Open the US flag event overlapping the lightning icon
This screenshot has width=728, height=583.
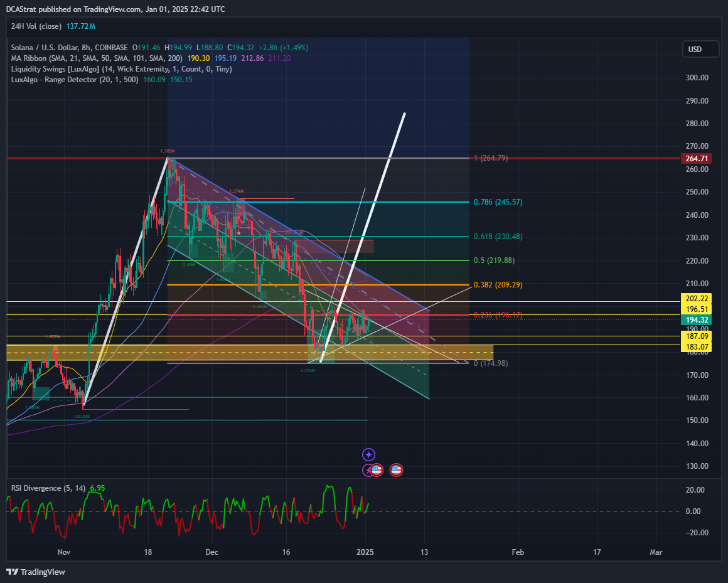click(377, 470)
